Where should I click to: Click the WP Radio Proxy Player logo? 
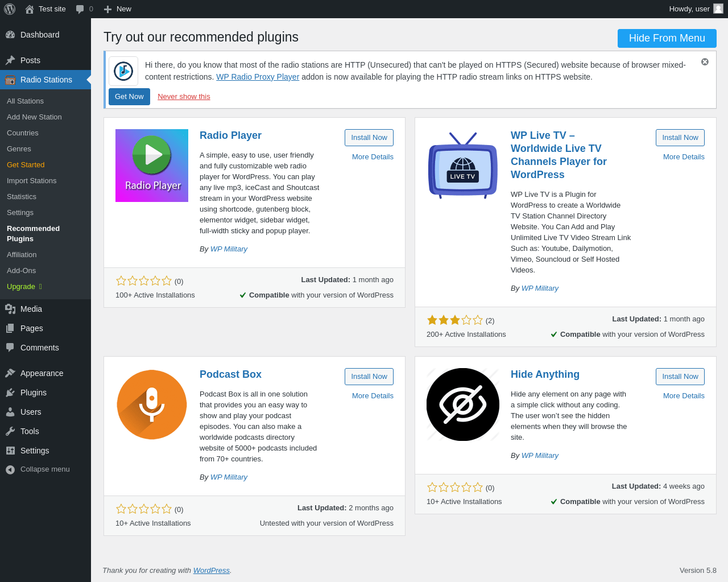point(123,71)
